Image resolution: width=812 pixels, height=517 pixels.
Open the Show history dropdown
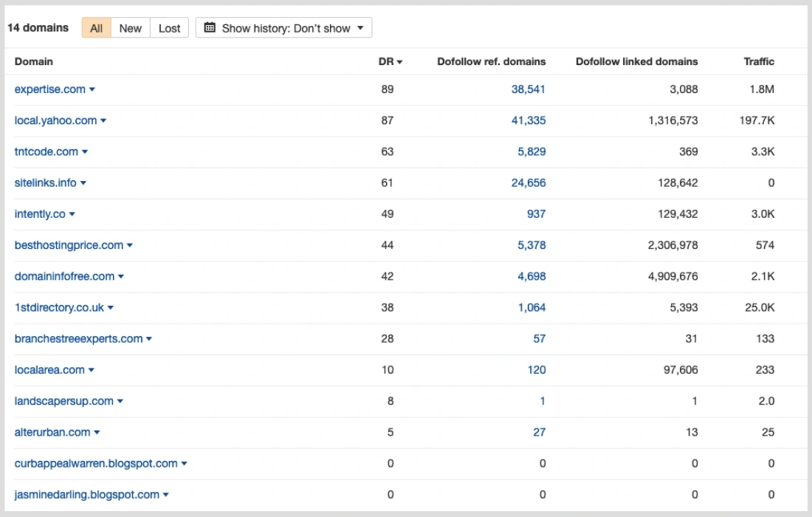(283, 28)
